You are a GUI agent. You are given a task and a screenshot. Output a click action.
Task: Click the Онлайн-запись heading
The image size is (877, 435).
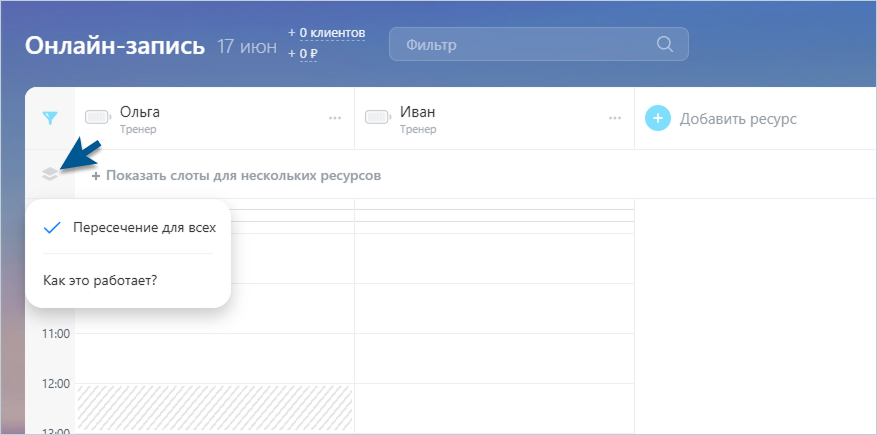[x=115, y=46]
